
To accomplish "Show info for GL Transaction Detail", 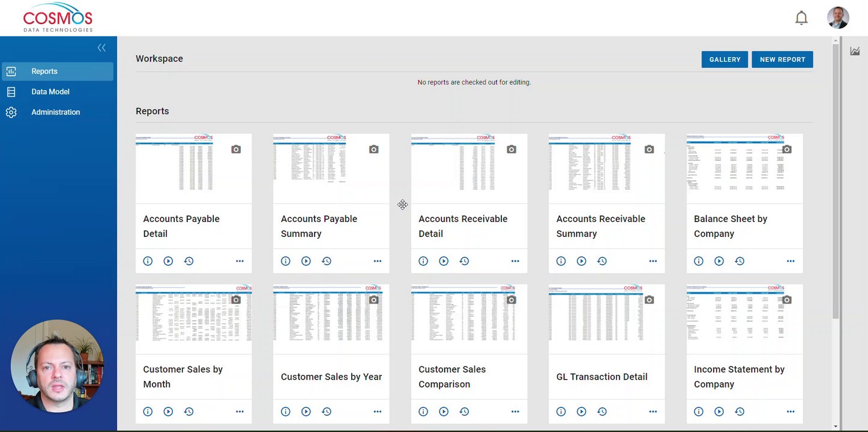I will click(561, 412).
